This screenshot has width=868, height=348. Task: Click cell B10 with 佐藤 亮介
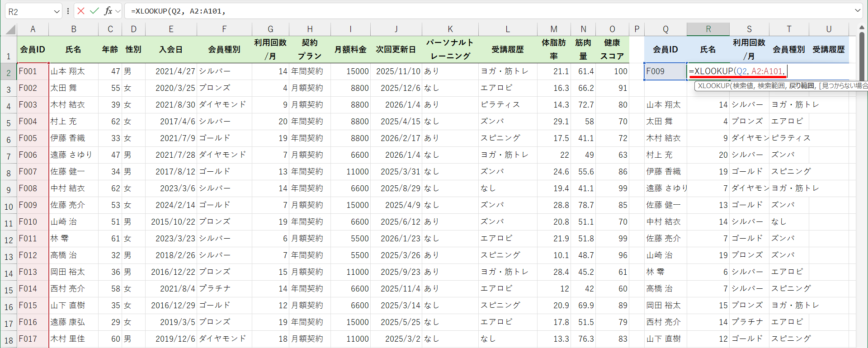(x=73, y=205)
